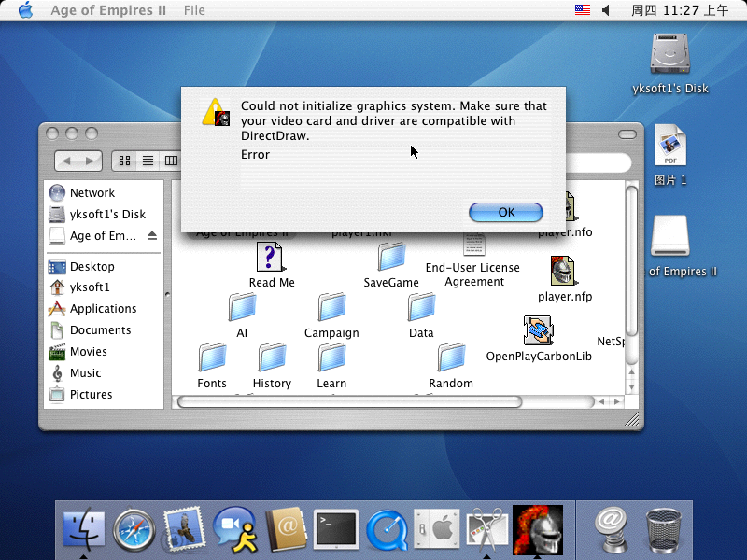The width and height of the screenshot is (747, 560).
Task: Click the Finder search field
Action: [x=599, y=162]
